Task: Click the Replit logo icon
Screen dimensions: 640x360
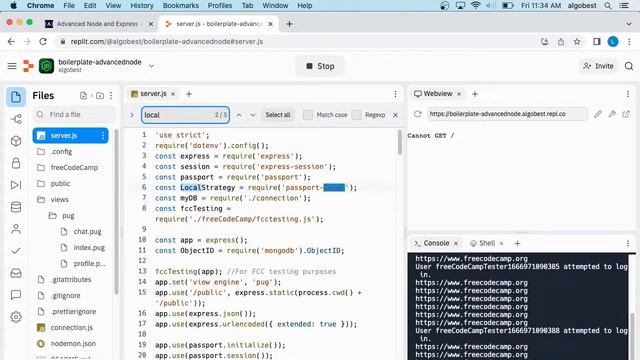Action: tap(28, 66)
